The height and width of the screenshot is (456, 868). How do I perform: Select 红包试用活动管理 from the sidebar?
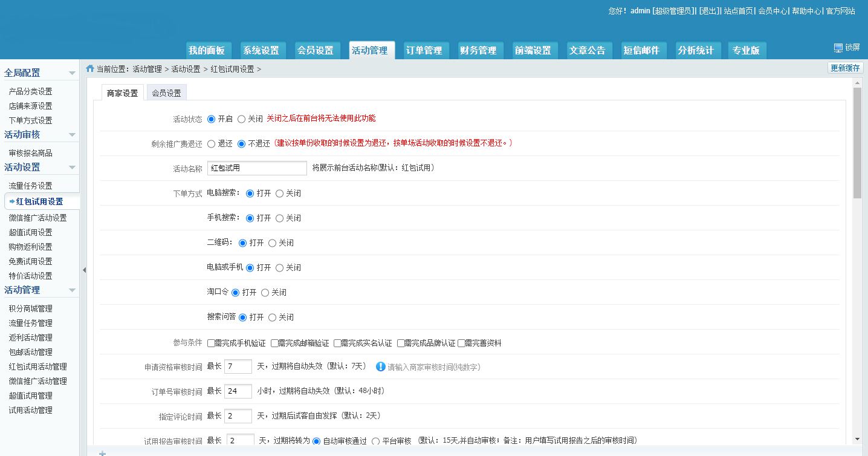pyautogui.click(x=36, y=366)
